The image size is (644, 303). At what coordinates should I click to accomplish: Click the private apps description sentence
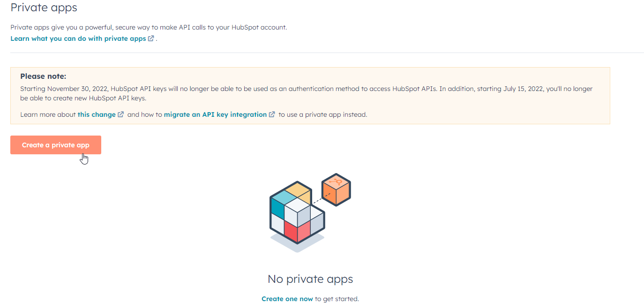coord(149,27)
